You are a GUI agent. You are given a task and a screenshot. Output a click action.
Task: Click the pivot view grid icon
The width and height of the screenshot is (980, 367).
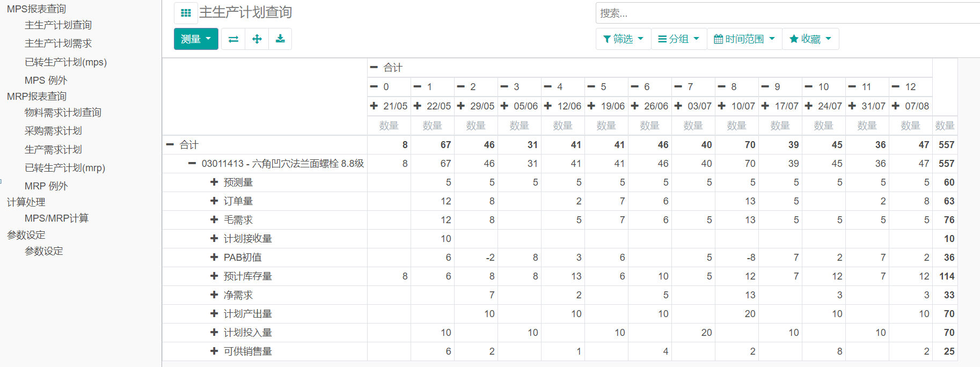pos(186,13)
